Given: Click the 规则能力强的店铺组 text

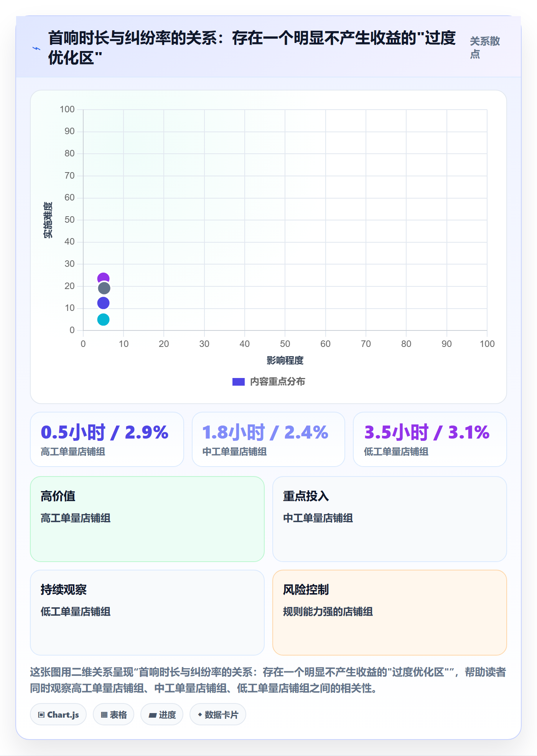Looking at the screenshot, I should click(x=328, y=611).
